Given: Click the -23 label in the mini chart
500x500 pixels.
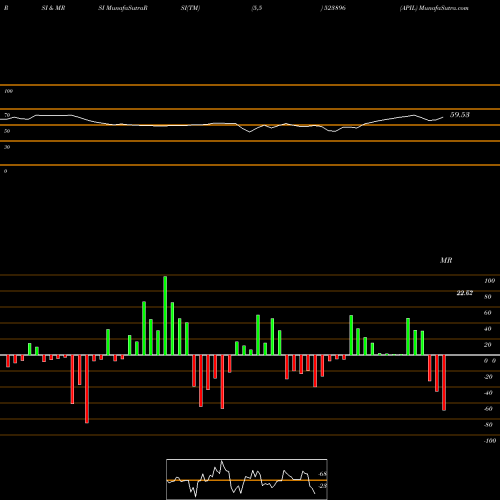Looking at the screenshot, I should (323, 486).
